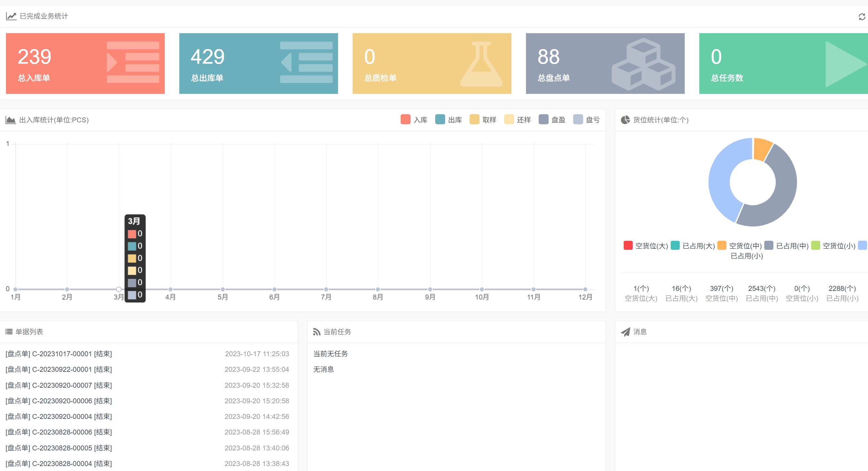Click the 429 总出库单 summary card
Screen dimensions: 868x471
pos(258,63)
